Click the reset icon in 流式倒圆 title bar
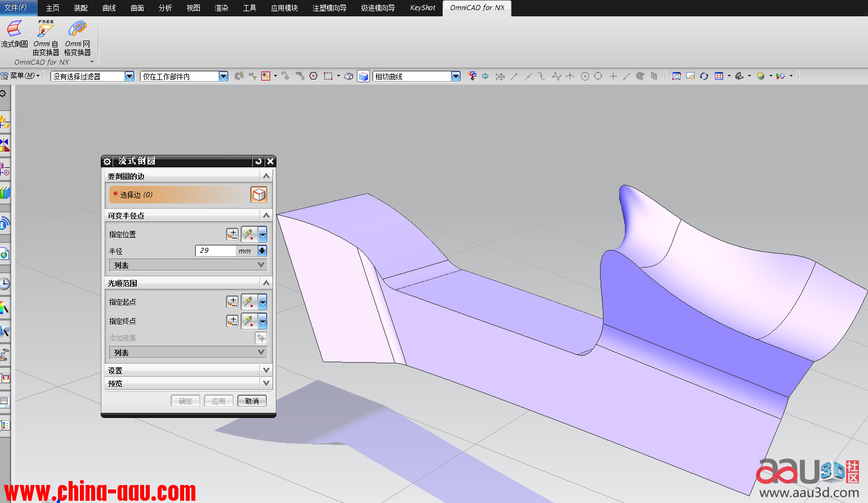This screenshot has height=503, width=868. [x=258, y=162]
